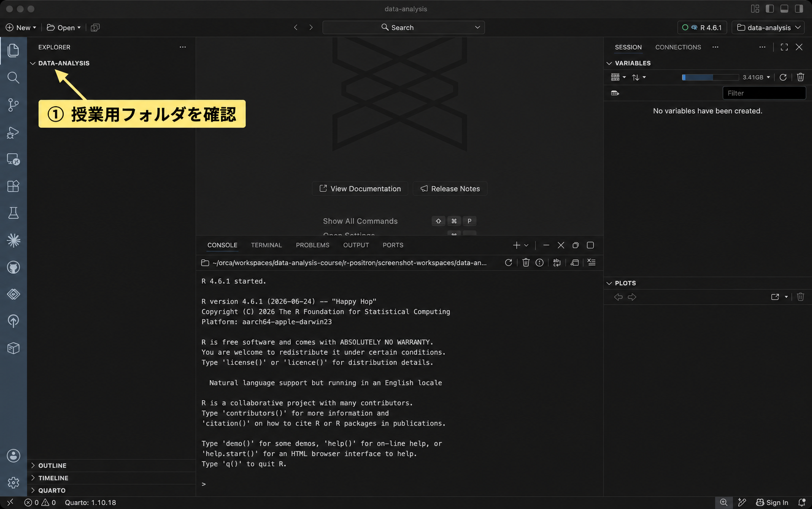This screenshot has height=509, width=812.
Task: Switch to the TERMINAL tab
Action: click(267, 246)
